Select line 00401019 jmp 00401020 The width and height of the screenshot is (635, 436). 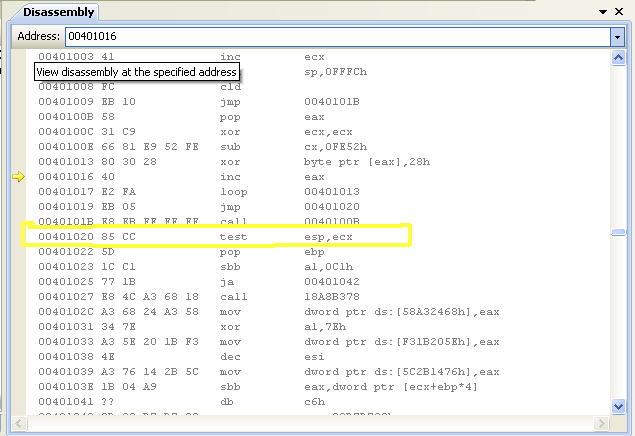coord(199,206)
